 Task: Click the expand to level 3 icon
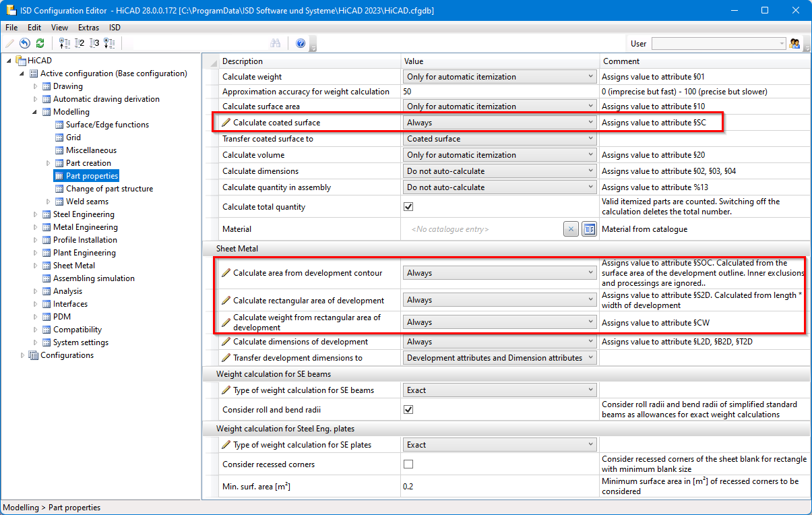click(94, 43)
